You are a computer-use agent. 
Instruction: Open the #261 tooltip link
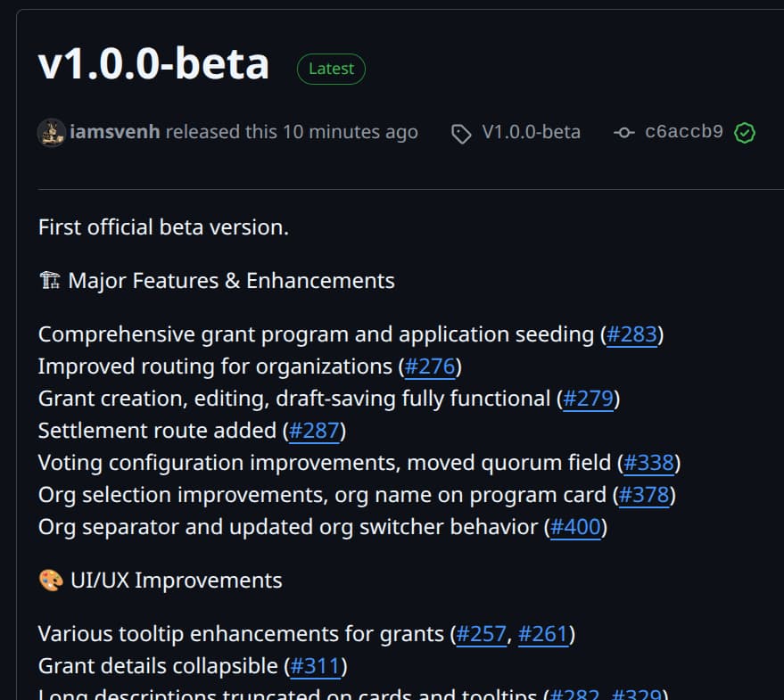[x=543, y=634]
